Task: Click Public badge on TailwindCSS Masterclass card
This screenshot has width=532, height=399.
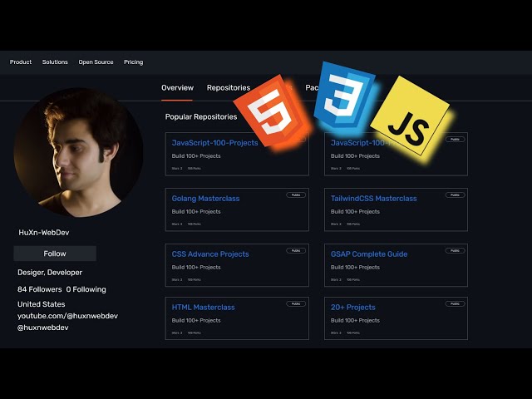Action: 455,195
